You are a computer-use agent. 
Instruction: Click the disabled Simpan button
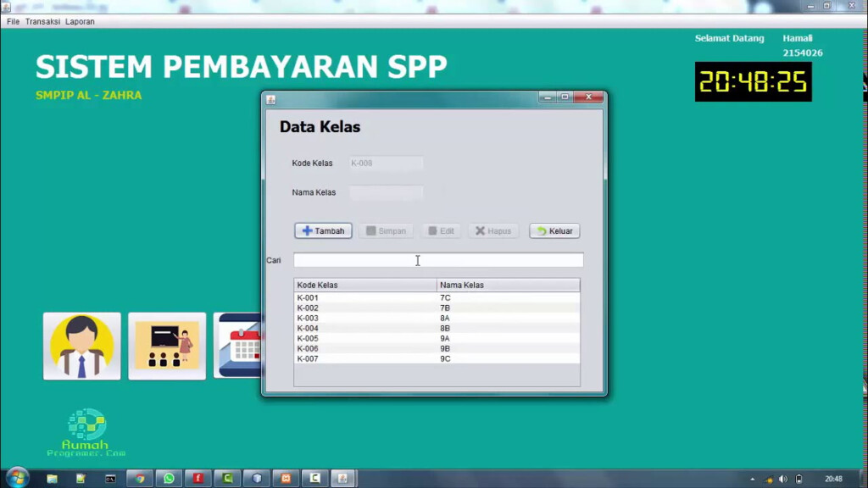click(386, 230)
